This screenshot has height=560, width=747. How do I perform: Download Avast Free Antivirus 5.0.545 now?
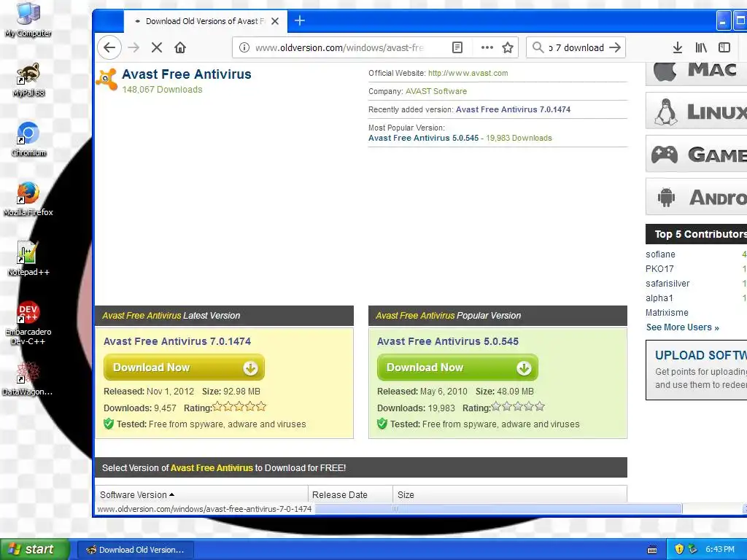pos(457,367)
